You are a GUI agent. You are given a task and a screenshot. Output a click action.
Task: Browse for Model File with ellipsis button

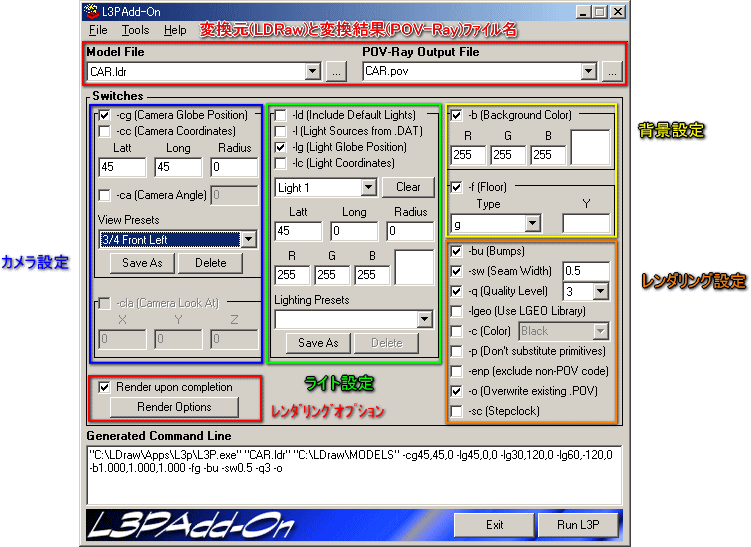337,72
